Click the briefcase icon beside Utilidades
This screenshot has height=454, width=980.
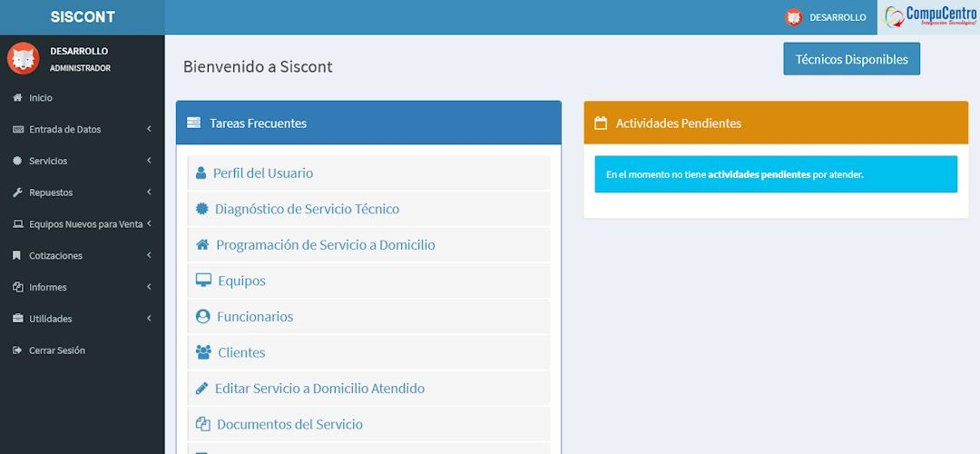click(x=17, y=319)
